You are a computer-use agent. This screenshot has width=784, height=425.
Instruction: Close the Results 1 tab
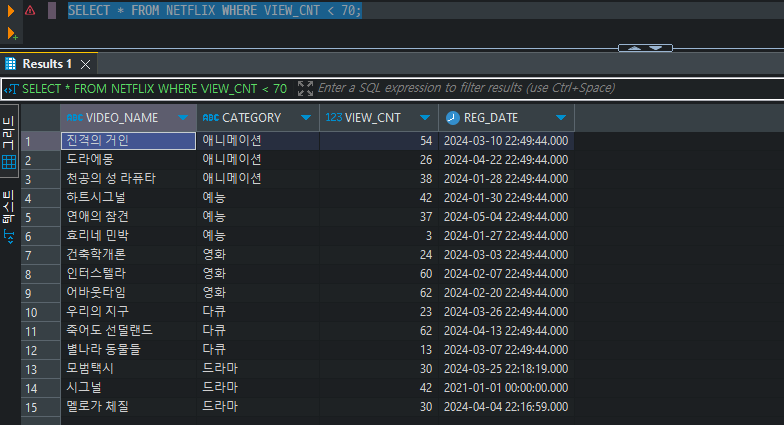86,64
